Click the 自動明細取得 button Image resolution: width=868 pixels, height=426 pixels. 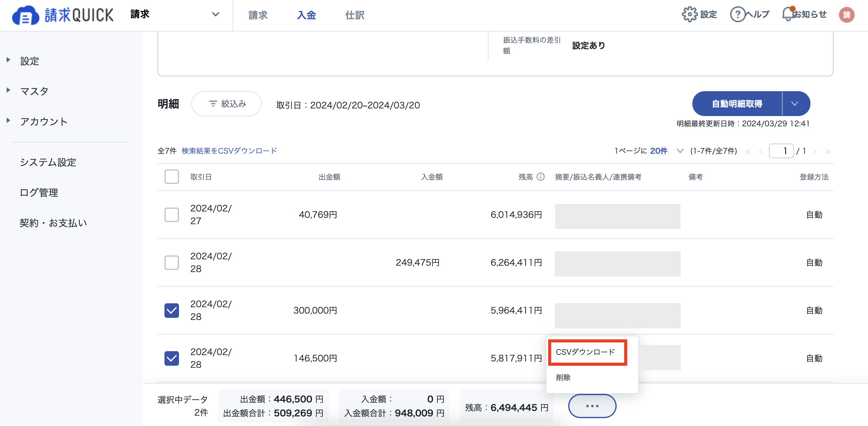(737, 103)
